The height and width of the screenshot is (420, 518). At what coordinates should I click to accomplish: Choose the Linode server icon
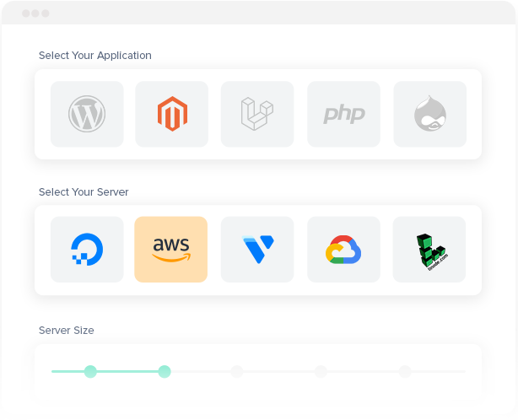pos(429,250)
